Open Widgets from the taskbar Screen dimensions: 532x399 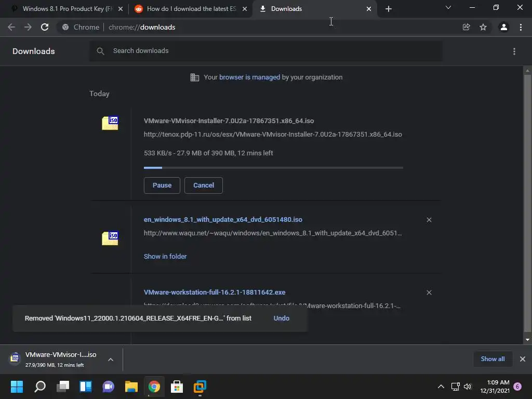pos(86,387)
